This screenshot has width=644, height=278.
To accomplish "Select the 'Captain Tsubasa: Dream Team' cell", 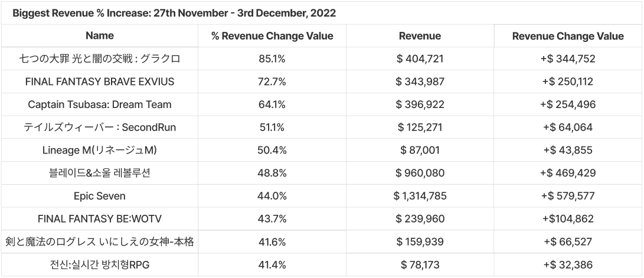I will (x=100, y=104).
